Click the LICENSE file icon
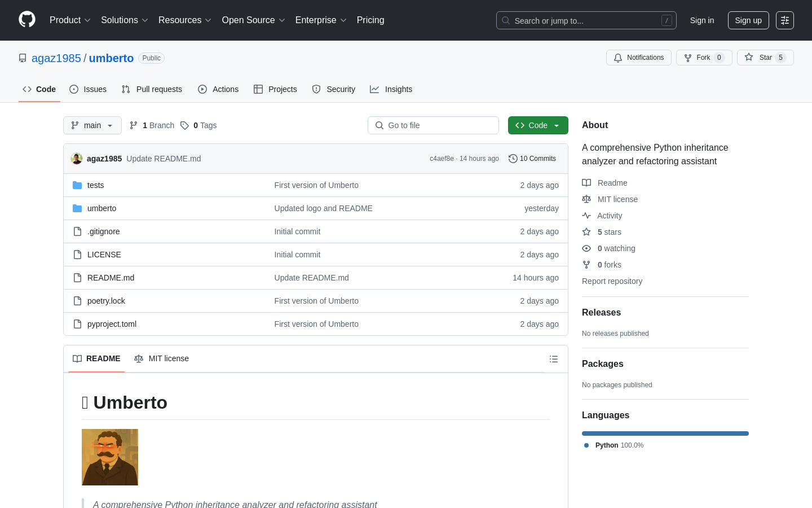 click(x=78, y=255)
